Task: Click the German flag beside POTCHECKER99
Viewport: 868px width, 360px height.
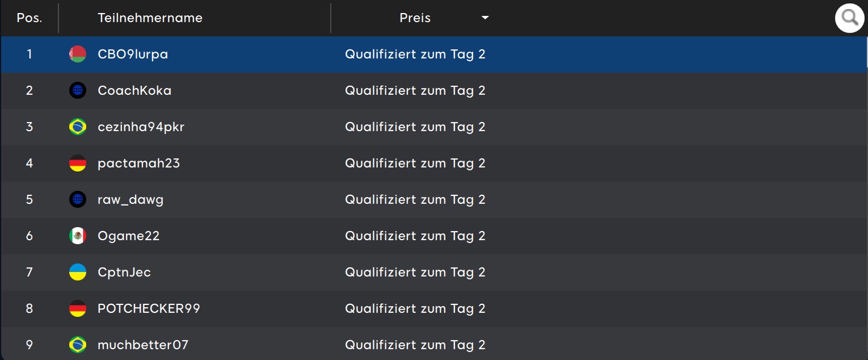Action: pyautogui.click(x=78, y=309)
